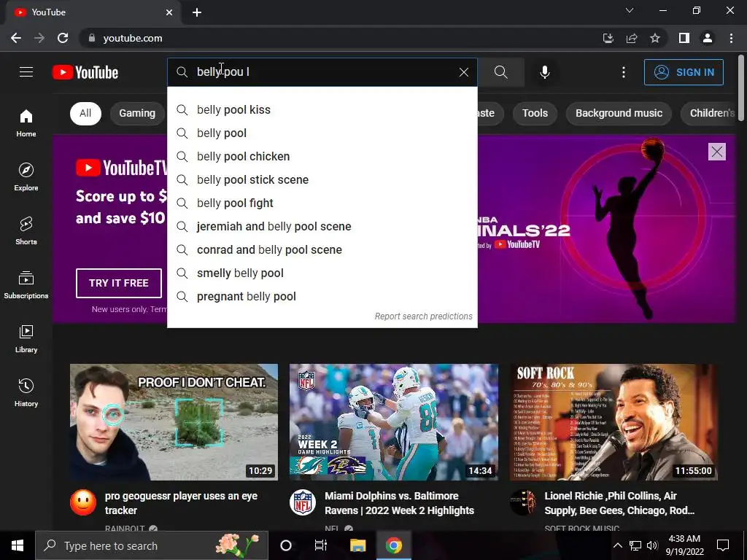
Task: Choose suggestion 'belly pool chicken'
Action: [x=322, y=156]
